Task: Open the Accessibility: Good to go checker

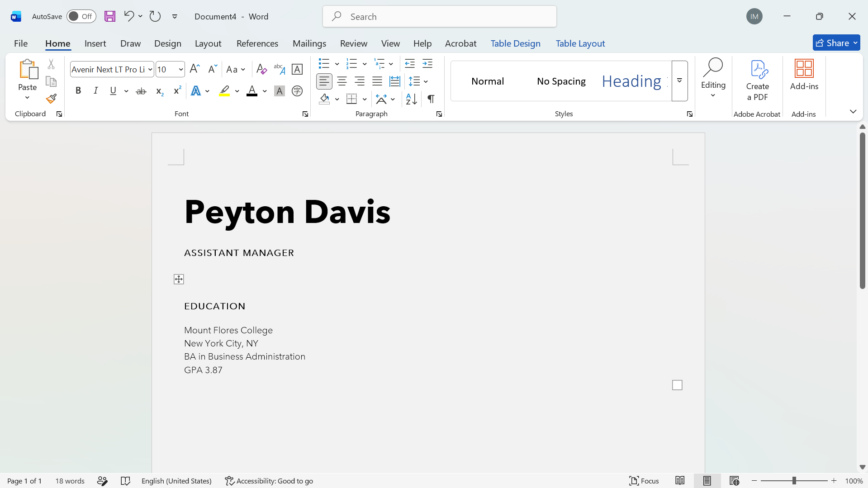Action: click(269, 481)
